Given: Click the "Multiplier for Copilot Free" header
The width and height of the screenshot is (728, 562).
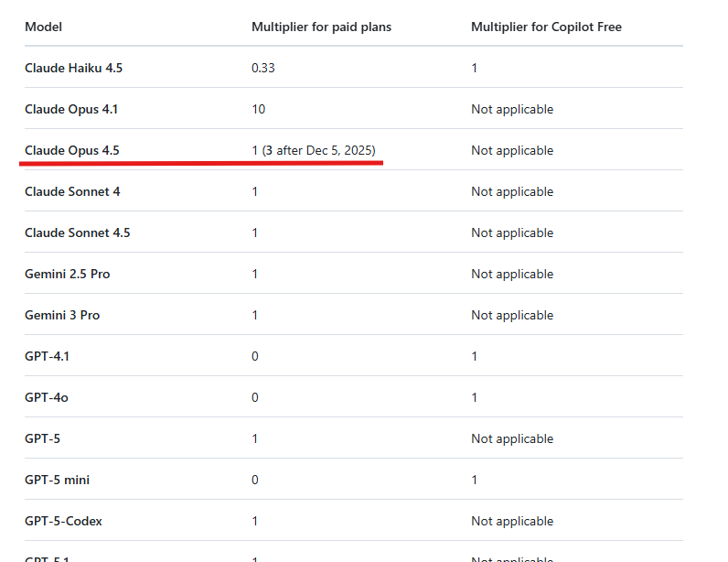Looking at the screenshot, I should click(x=546, y=27).
